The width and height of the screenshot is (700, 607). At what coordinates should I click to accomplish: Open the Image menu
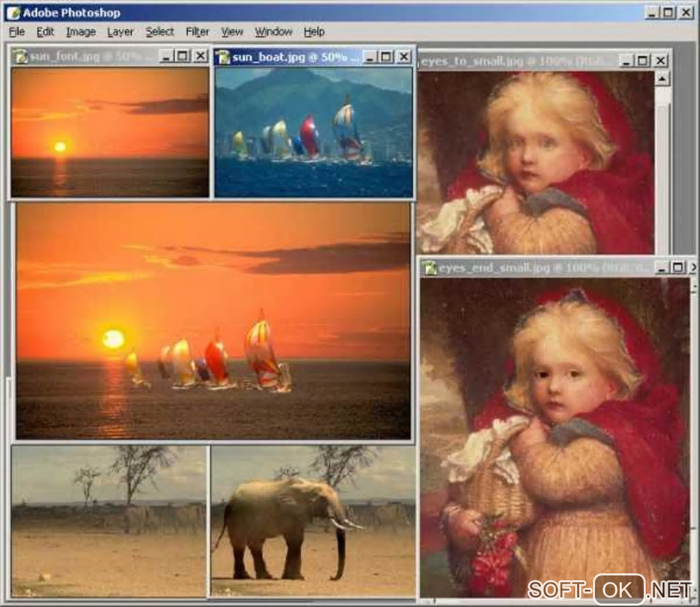tap(81, 32)
